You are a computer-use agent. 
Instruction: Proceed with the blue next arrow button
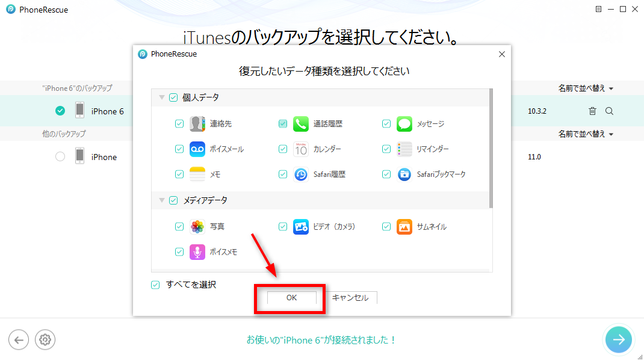click(619, 339)
